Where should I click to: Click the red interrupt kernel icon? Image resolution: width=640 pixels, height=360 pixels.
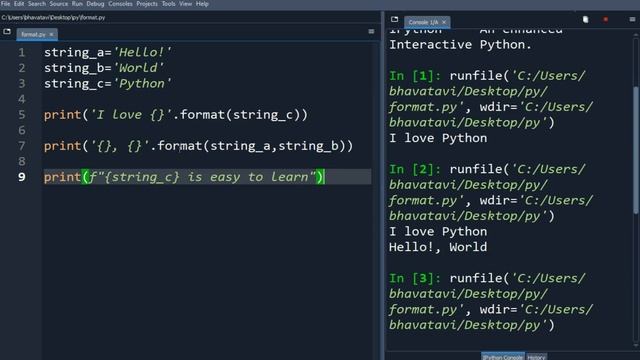606,19
